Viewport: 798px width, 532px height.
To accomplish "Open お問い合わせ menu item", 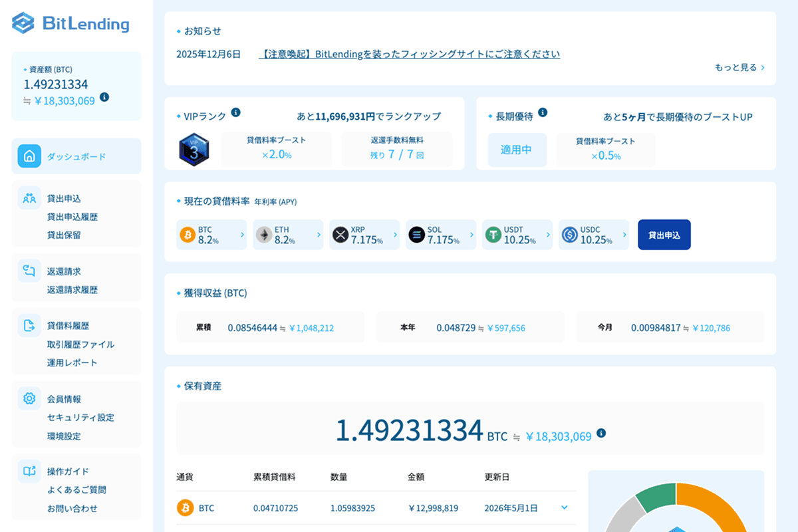I will (x=72, y=508).
